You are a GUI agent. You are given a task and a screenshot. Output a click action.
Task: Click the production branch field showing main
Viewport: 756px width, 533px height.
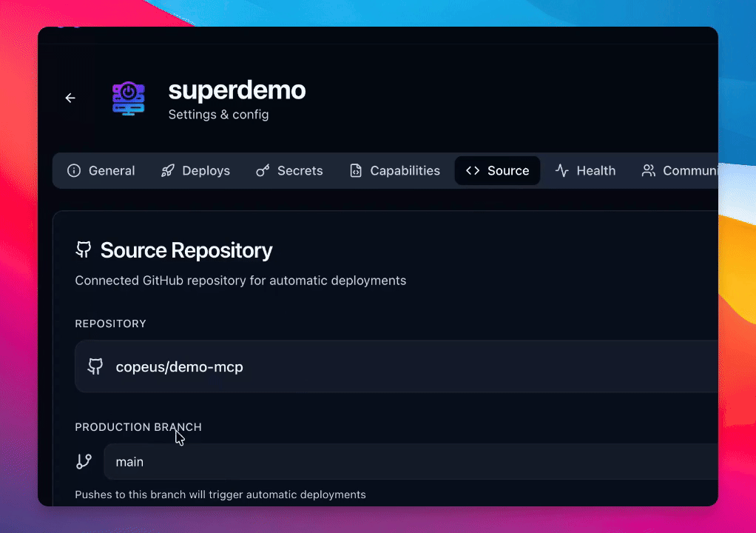411,462
